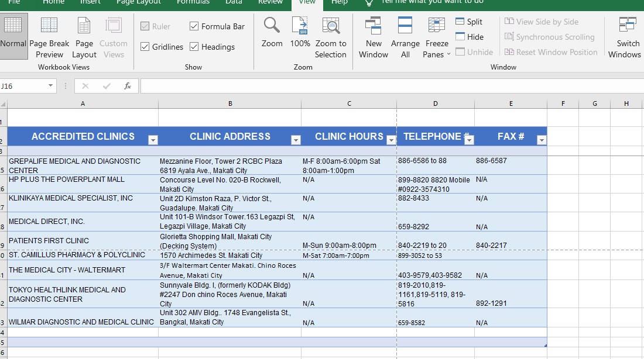Select the PATIENTS FIRST CLINIC cell
This screenshot has width=644, height=359.
(83, 240)
